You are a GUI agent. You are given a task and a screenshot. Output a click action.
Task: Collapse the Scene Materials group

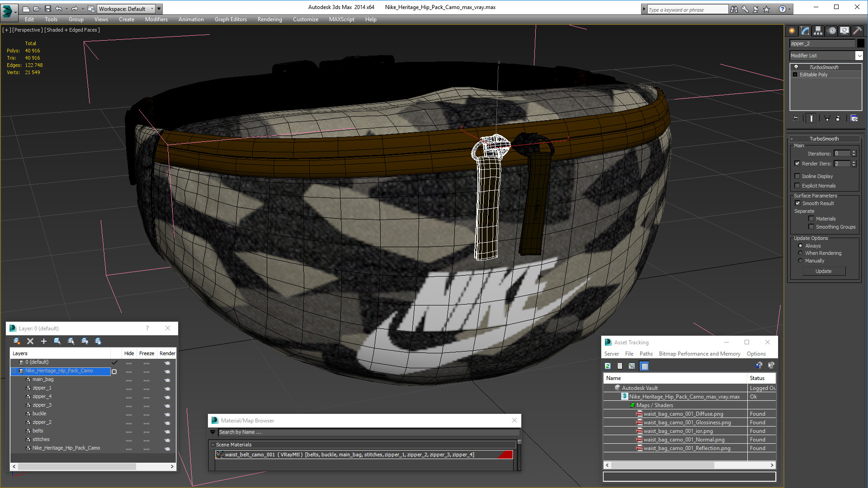tap(213, 445)
